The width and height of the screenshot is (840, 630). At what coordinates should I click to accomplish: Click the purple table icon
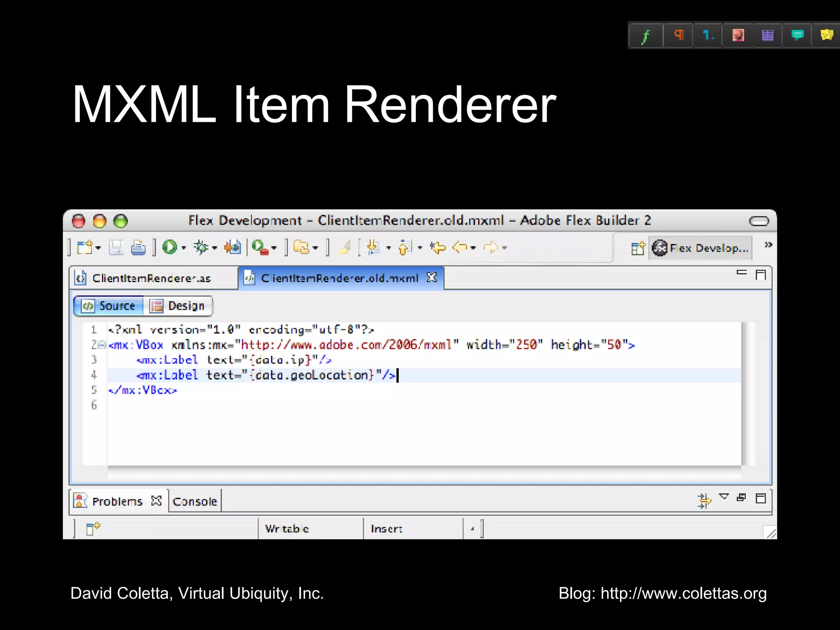(768, 36)
